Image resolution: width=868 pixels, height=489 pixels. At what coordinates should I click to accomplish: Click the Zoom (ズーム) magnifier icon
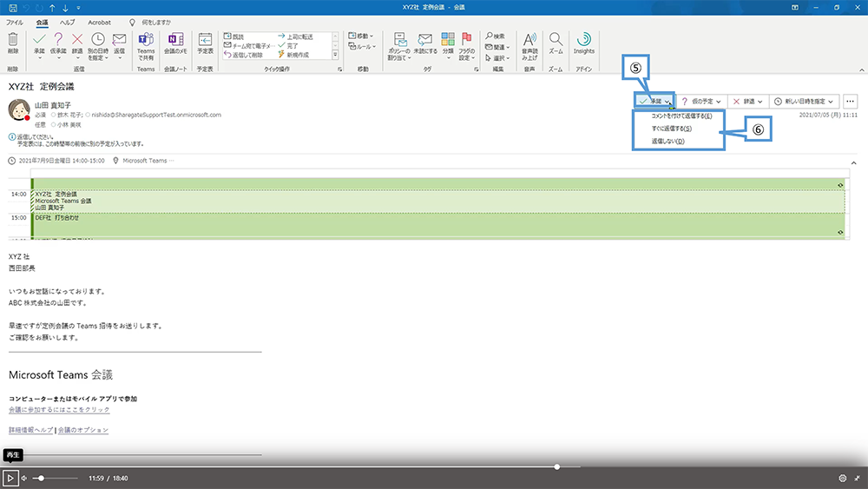coord(556,39)
